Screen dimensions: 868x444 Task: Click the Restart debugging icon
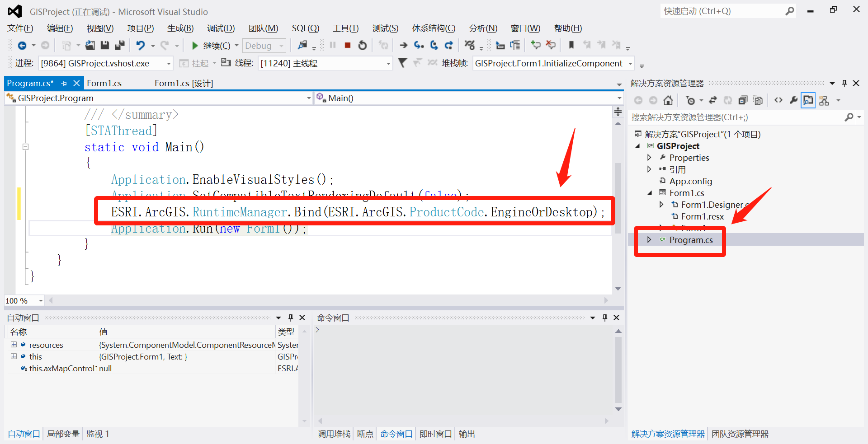pos(363,45)
